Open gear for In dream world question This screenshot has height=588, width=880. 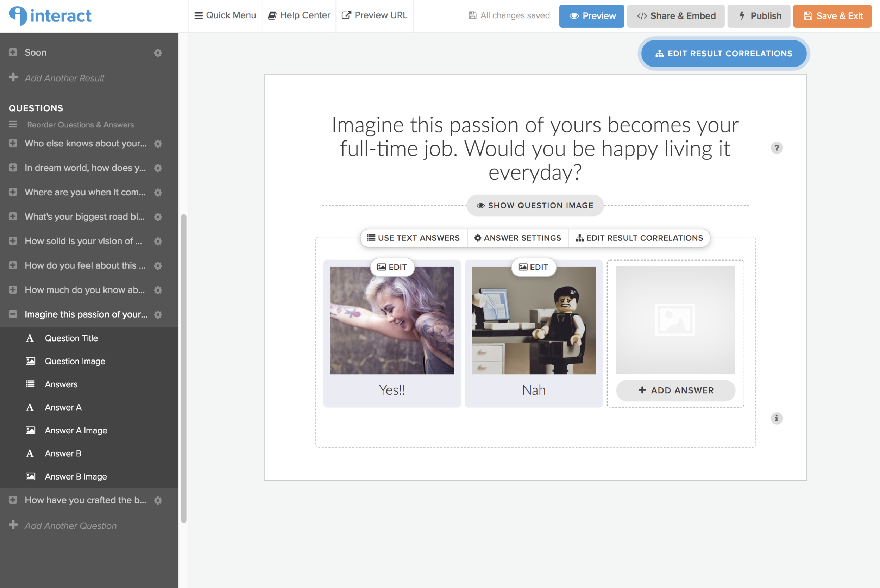(158, 168)
